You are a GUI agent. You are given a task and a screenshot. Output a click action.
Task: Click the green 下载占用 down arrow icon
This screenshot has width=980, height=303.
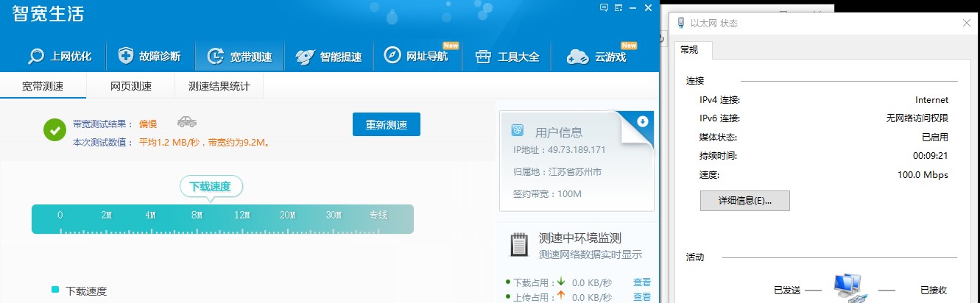coord(561,282)
